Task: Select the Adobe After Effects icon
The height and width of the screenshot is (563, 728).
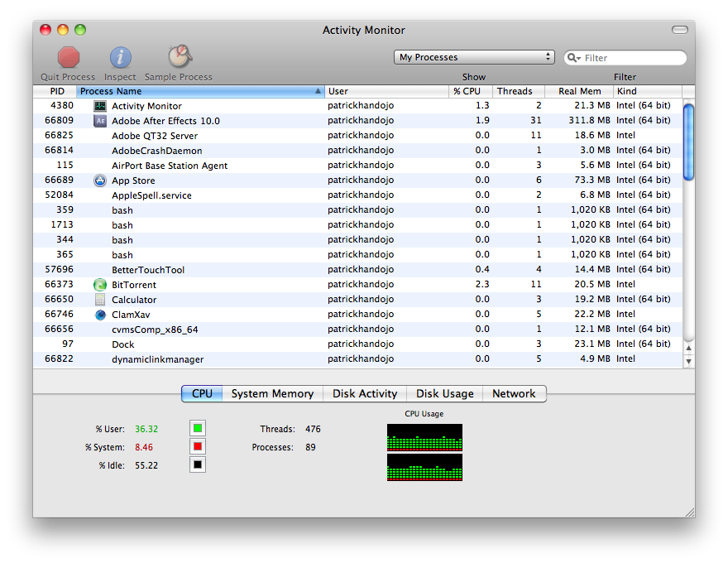Action: (100, 121)
